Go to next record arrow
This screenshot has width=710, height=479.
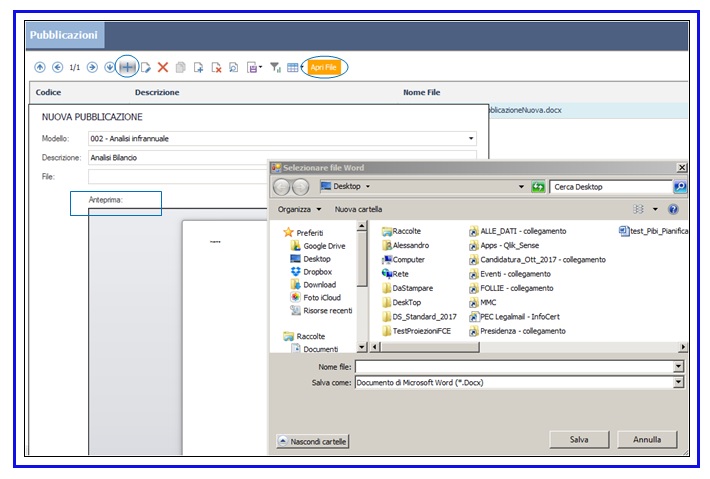click(x=92, y=67)
